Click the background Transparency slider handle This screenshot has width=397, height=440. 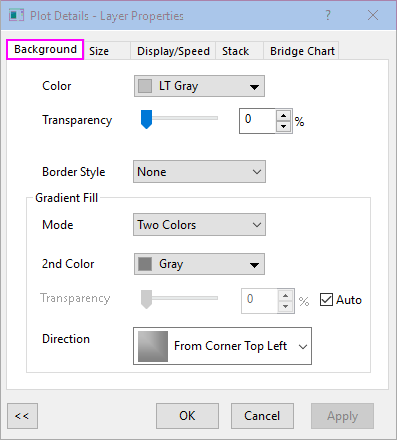tap(146, 119)
